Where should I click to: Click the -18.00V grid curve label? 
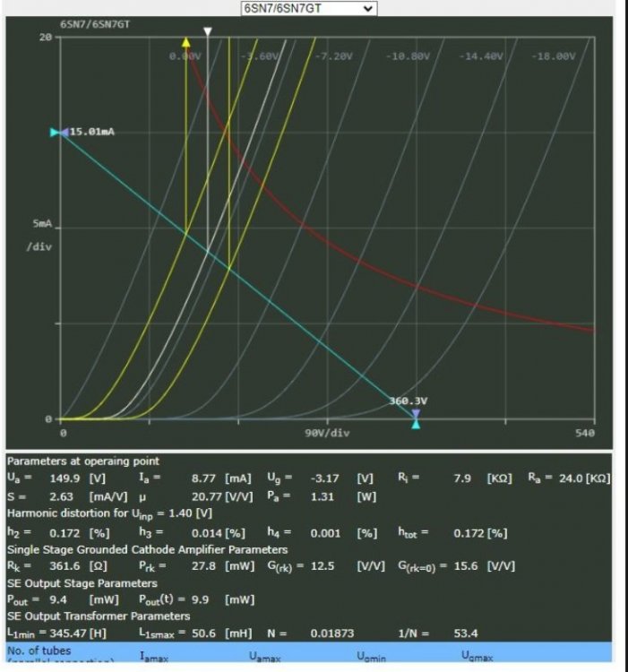coord(554,56)
